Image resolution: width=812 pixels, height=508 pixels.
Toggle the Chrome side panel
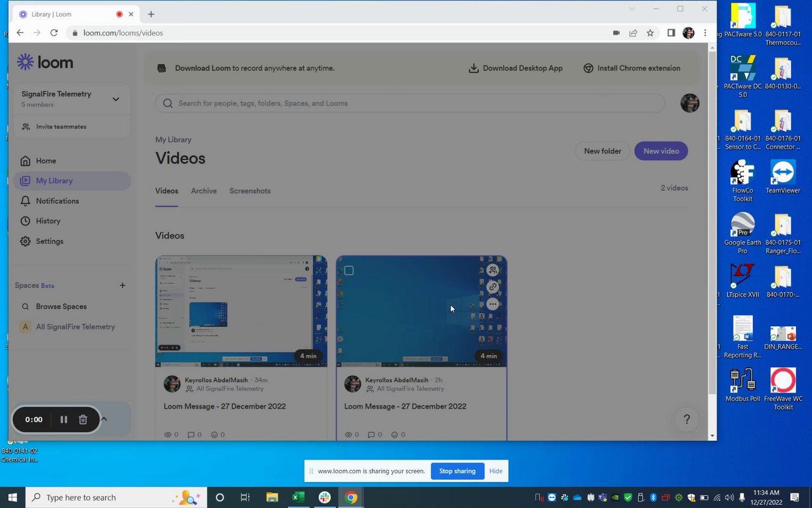[x=671, y=33]
